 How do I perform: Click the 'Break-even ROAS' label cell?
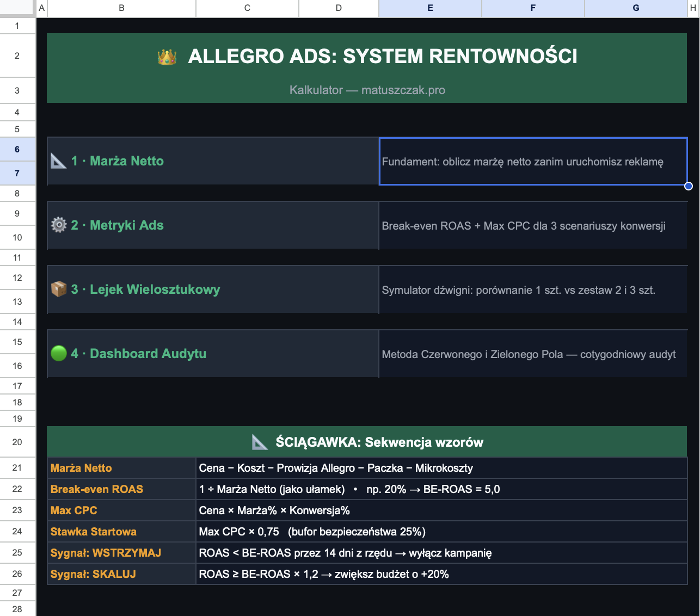[x=97, y=489]
